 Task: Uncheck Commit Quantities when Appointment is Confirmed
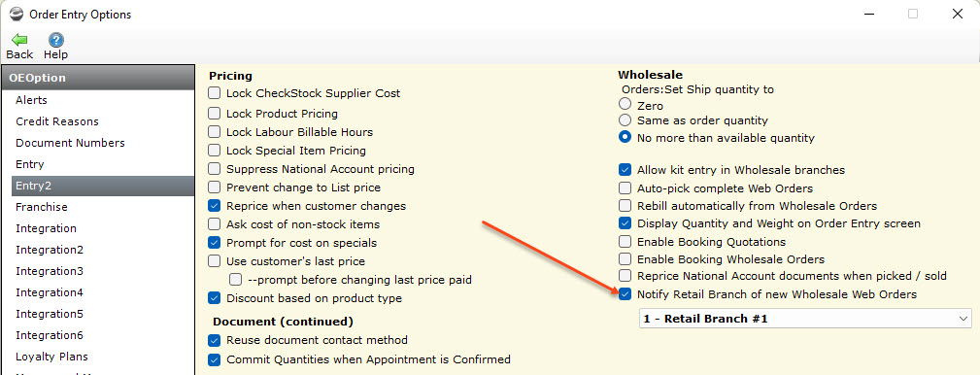[x=215, y=359]
